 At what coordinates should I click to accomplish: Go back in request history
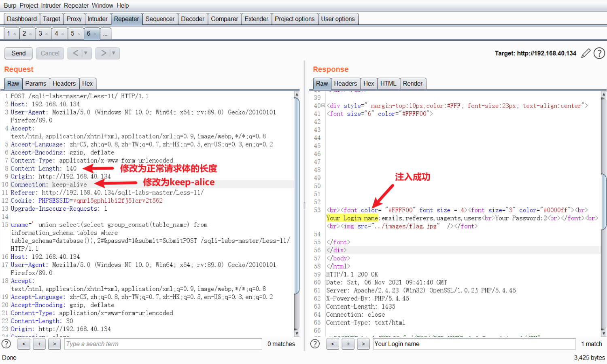(x=76, y=53)
